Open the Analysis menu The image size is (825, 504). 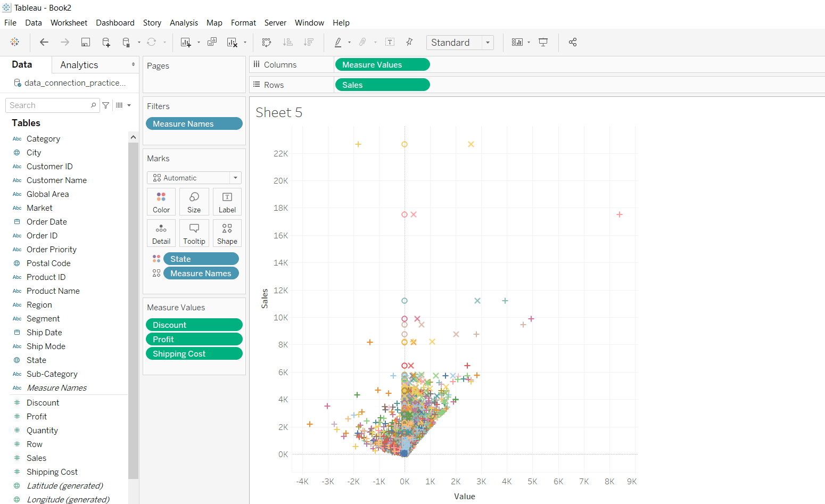184,22
